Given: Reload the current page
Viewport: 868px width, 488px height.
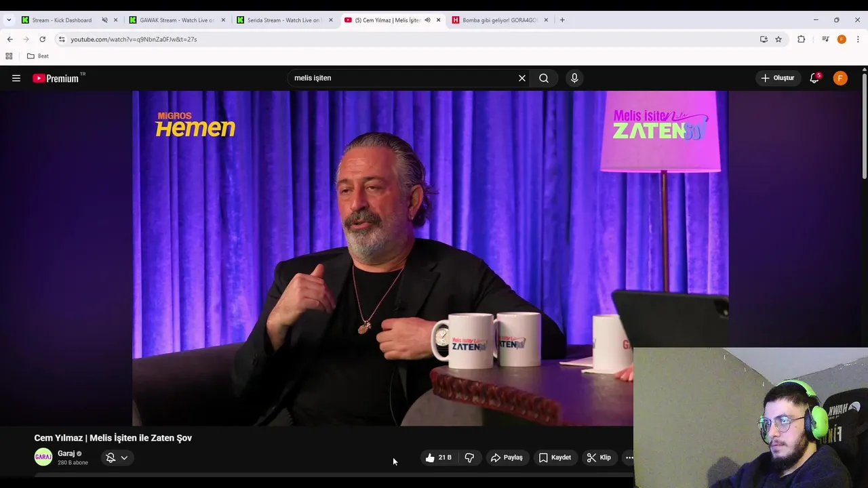Looking at the screenshot, I should (42, 39).
